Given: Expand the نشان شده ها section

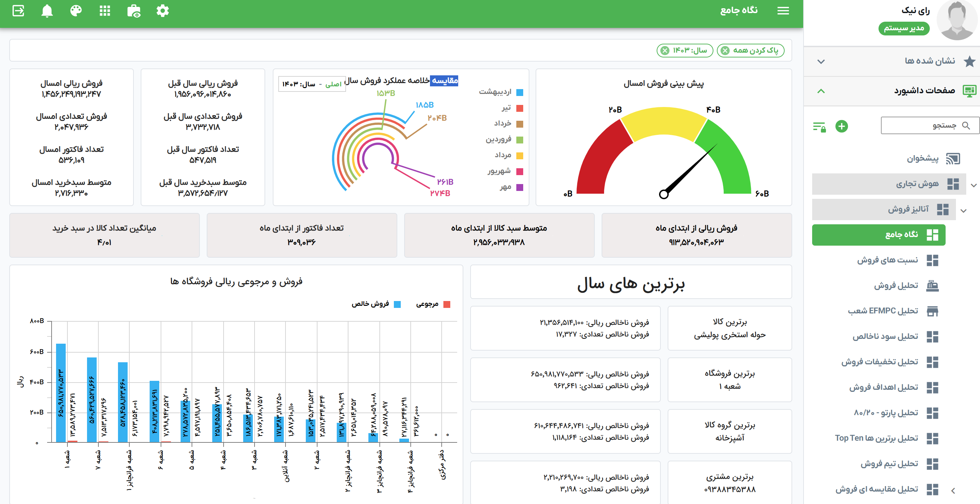Looking at the screenshot, I should point(821,61).
